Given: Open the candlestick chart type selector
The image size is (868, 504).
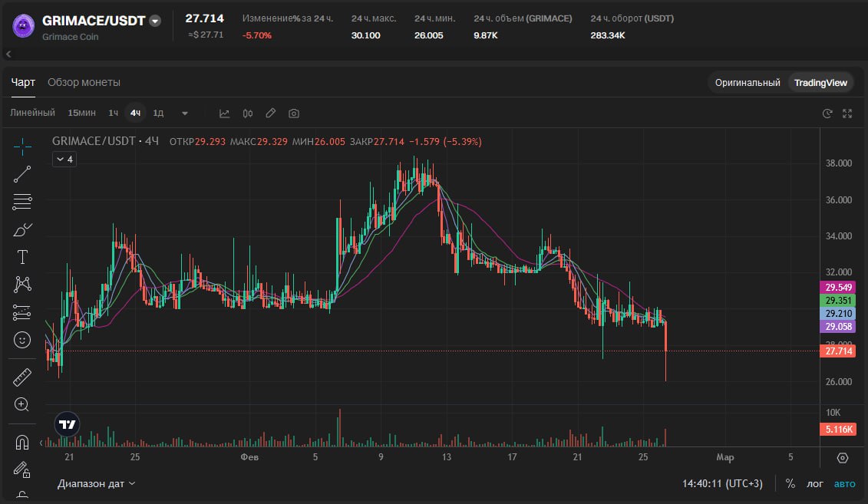Looking at the screenshot, I should coord(247,114).
